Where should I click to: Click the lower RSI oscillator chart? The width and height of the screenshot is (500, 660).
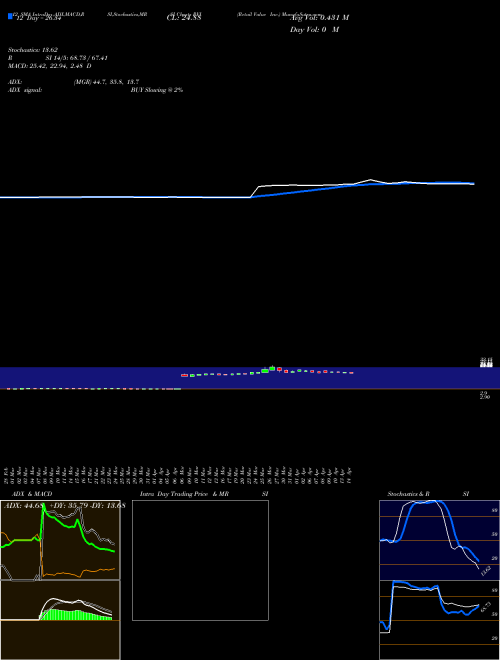[x=439, y=620]
